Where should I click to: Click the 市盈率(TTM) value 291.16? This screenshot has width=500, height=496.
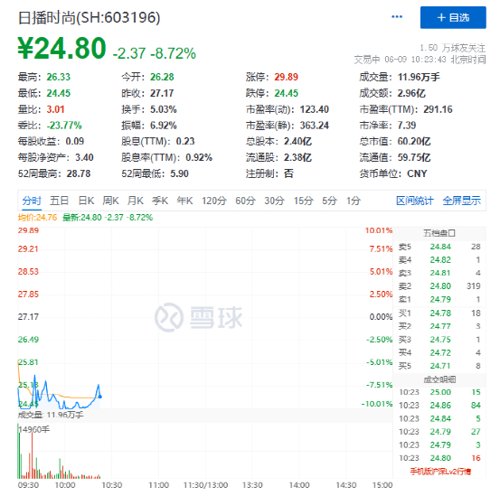[438, 109]
